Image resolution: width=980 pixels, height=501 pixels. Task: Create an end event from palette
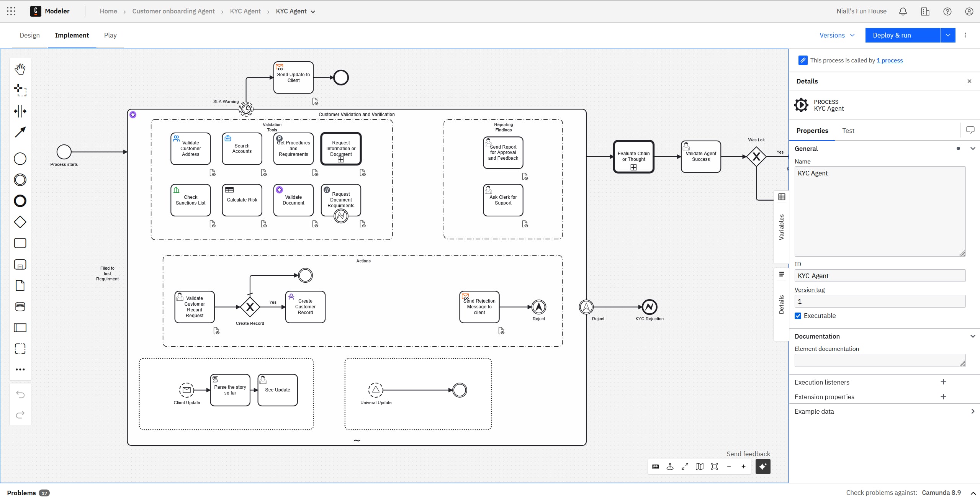pyautogui.click(x=20, y=201)
